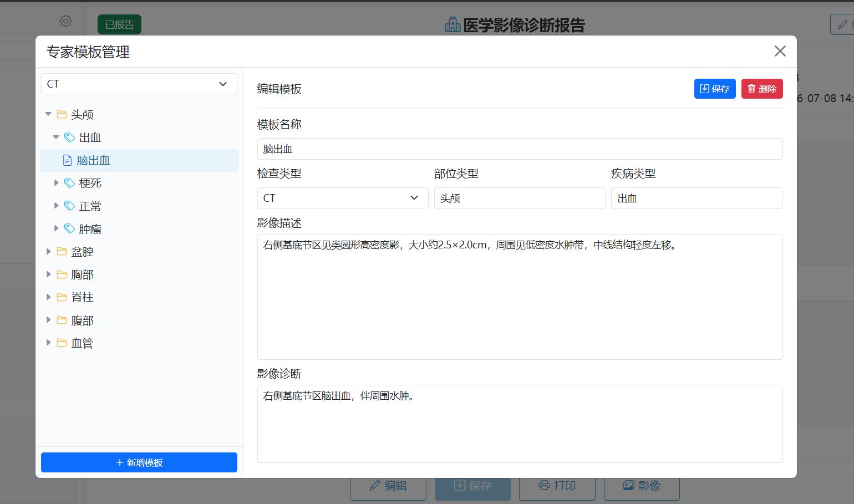Select the 正常 tree label
This screenshot has width=854, height=504.
90,206
